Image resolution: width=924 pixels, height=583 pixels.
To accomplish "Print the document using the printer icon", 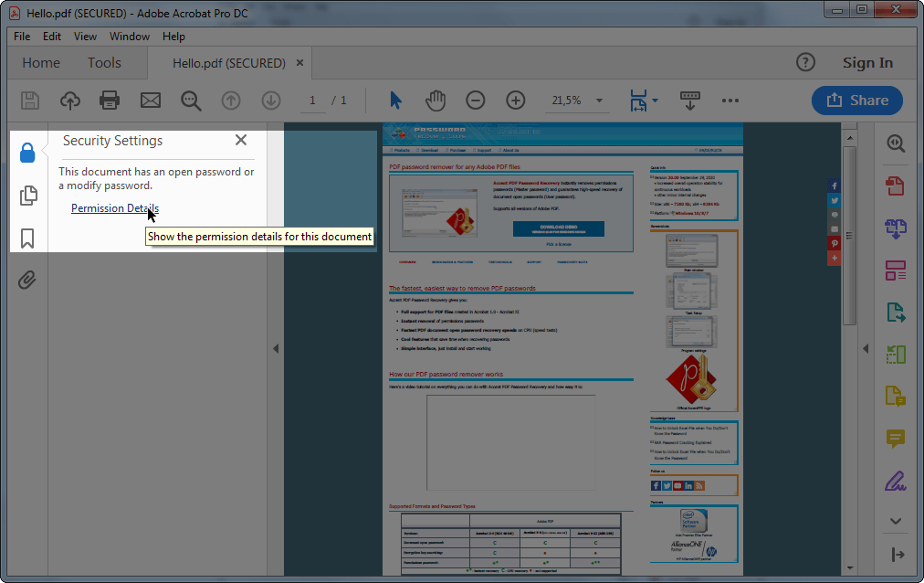I will click(x=110, y=101).
